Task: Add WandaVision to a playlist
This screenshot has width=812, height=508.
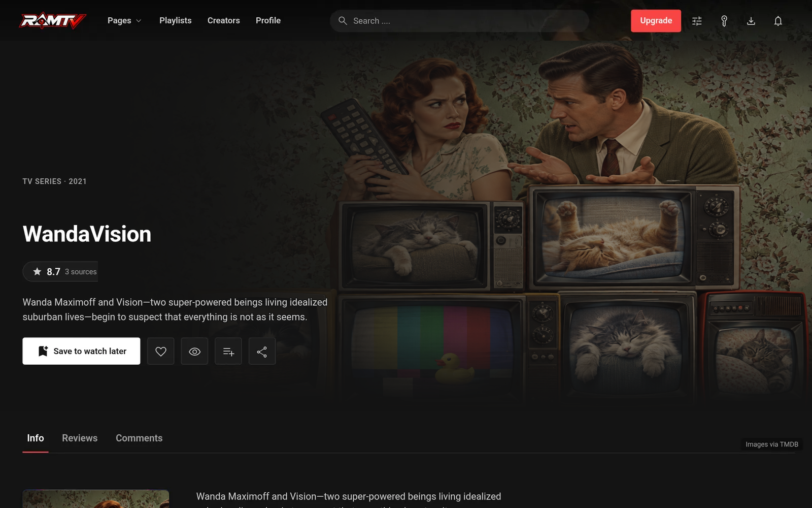Action: coord(228,351)
